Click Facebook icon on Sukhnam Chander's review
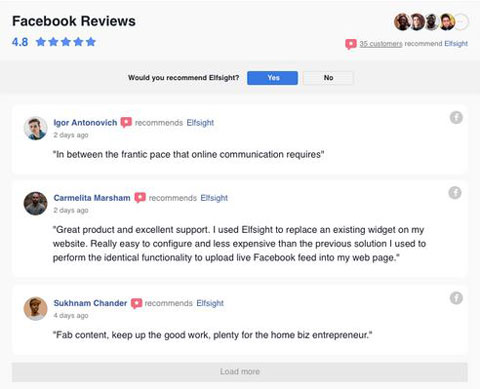480x389 pixels. click(456, 298)
